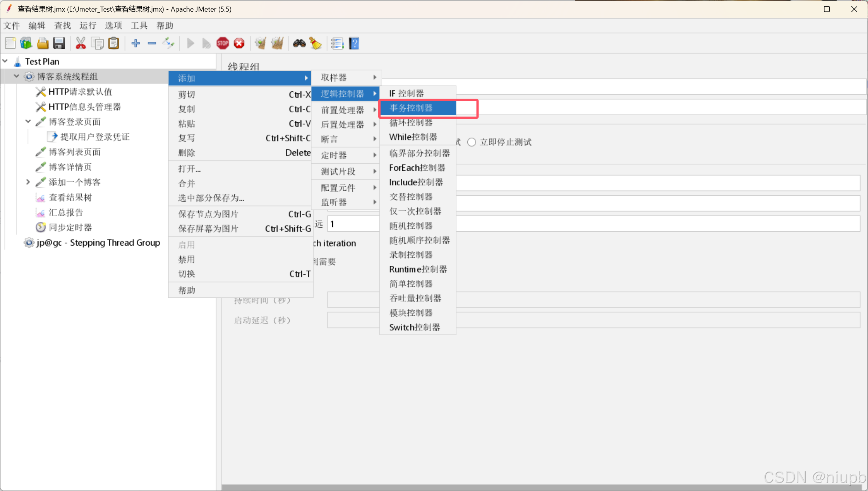Click the Save floppy disk toolbar icon

59,43
